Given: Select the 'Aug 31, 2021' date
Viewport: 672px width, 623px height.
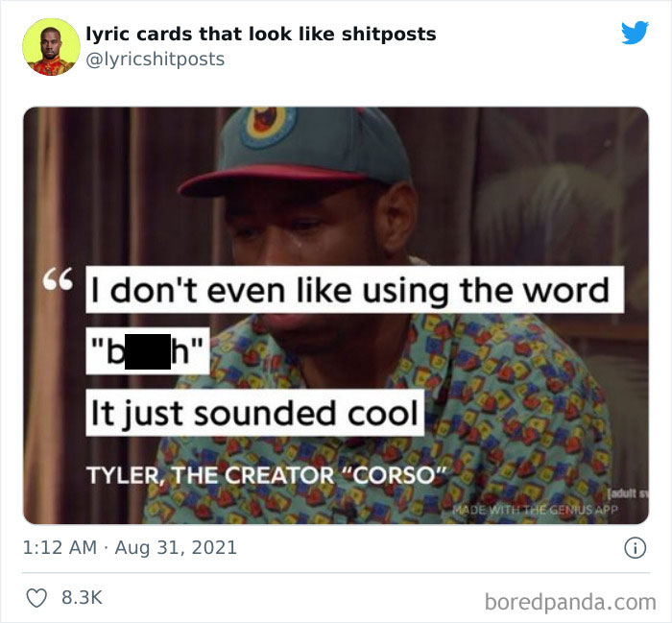Looking at the screenshot, I should pyautogui.click(x=176, y=547).
